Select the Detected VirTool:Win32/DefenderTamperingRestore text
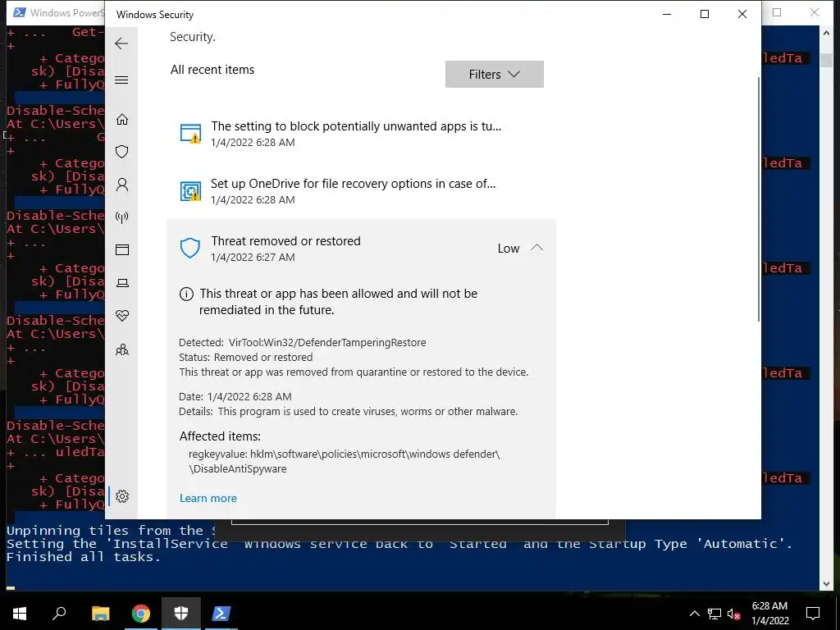840x630 pixels. coord(302,342)
